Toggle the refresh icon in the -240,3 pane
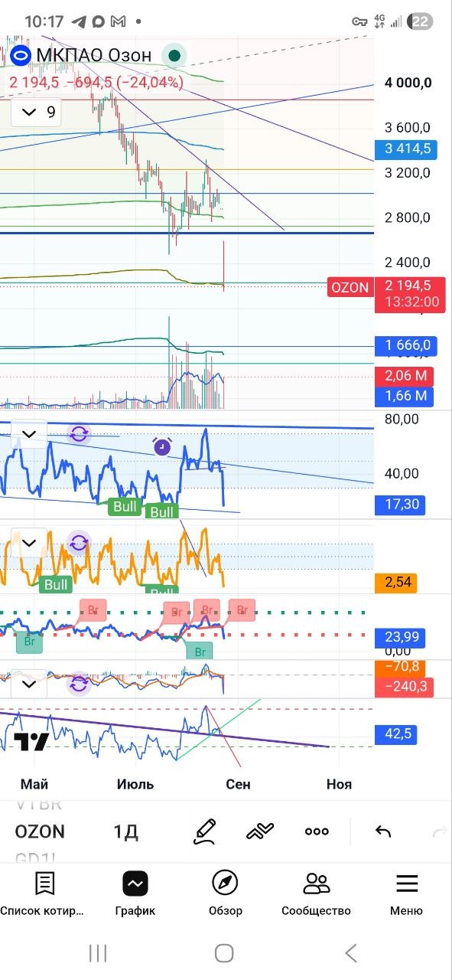Viewport: 452px width, 980px height. click(79, 684)
